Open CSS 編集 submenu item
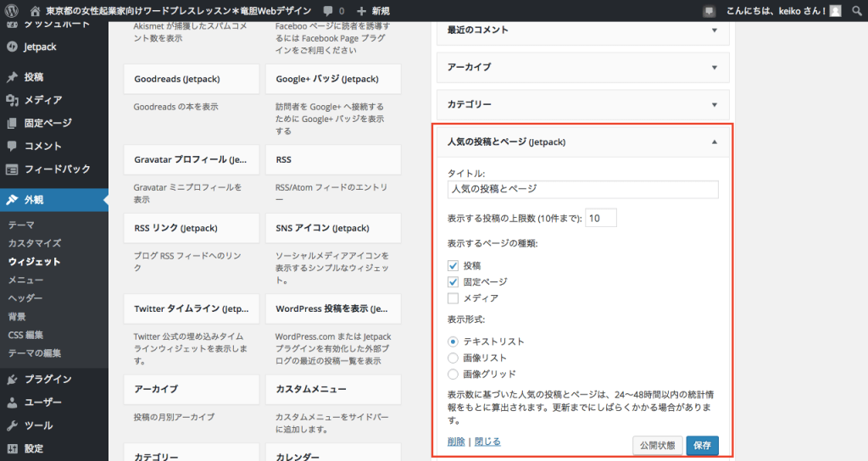868x461 pixels. (x=25, y=334)
